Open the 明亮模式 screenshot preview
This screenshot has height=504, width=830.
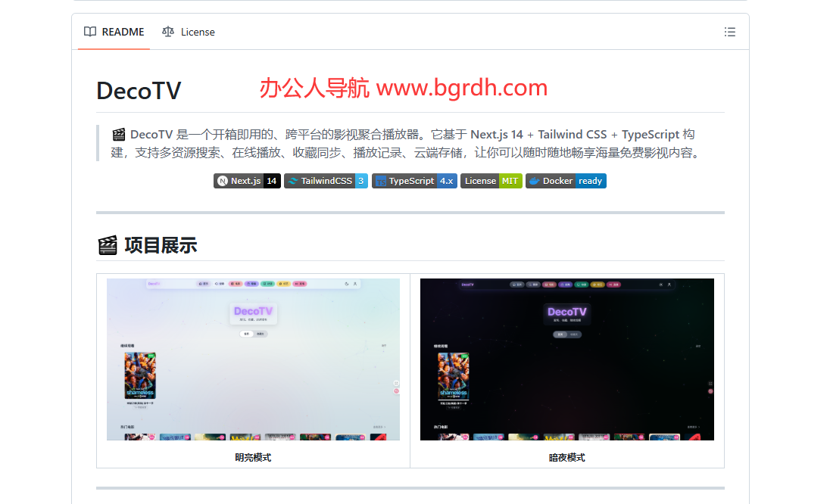pos(252,359)
